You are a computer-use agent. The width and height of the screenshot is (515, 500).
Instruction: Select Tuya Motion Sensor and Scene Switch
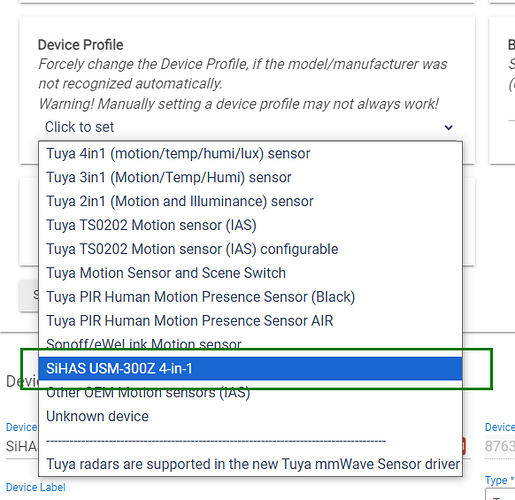coord(250,273)
